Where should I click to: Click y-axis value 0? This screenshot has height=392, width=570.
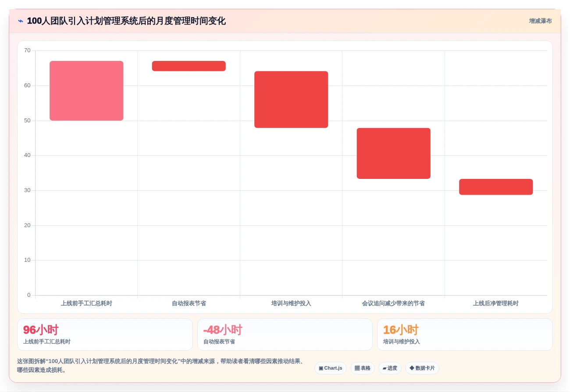pyautogui.click(x=29, y=295)
